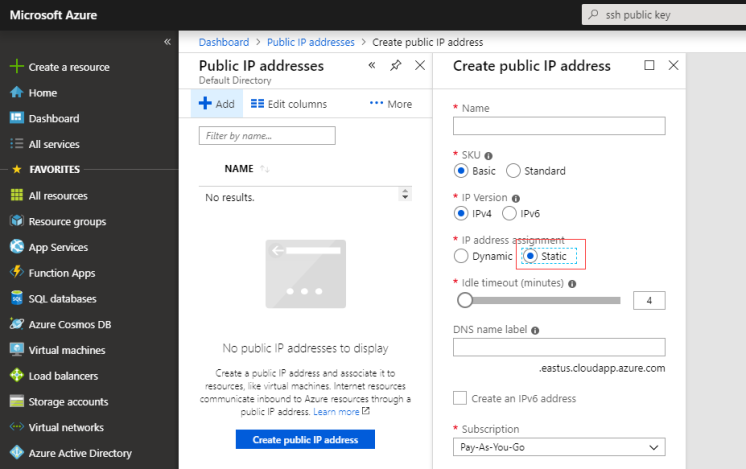Click the Idle timeout slider track
746x469 pixels.
click(x=539, y=300)
